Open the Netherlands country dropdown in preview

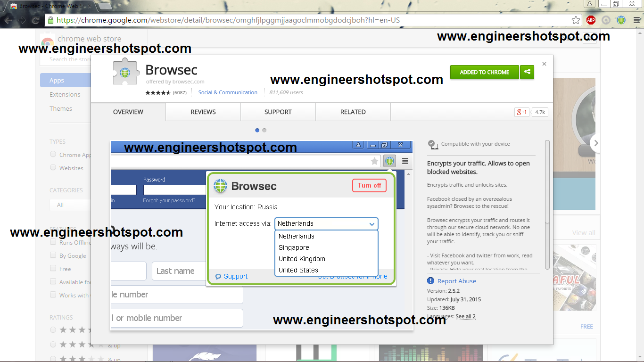pyautogui.click(x=326, y=223)
